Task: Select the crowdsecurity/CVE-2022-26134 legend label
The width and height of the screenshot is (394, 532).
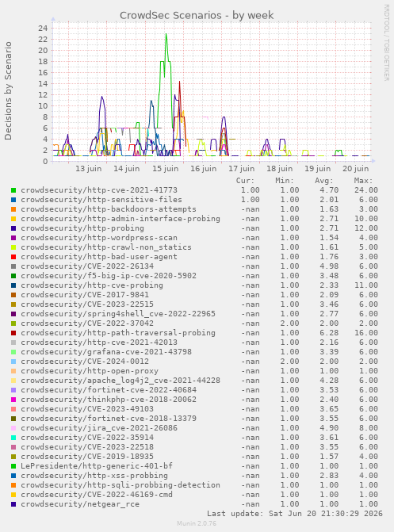Action: [x=87, y=266]
